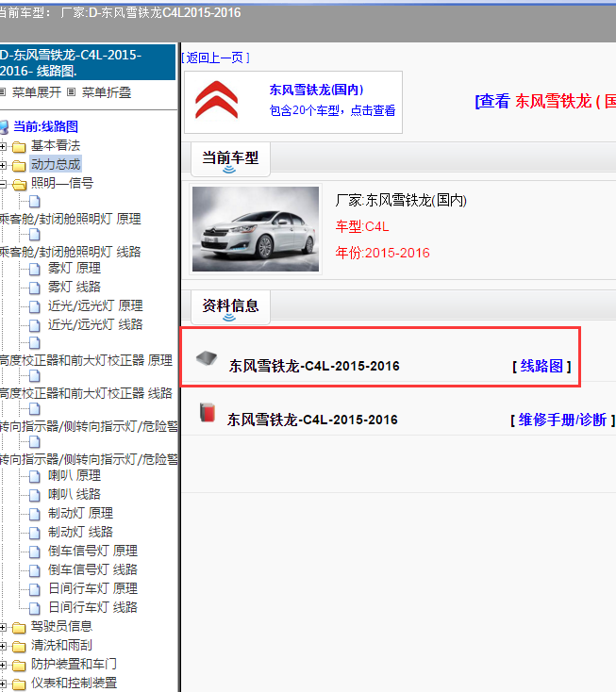Image resolution: width=616 pixels, height=692 pixels.
Task: Click the document icon beside 制动灯 原理
Action: point(35,514)
